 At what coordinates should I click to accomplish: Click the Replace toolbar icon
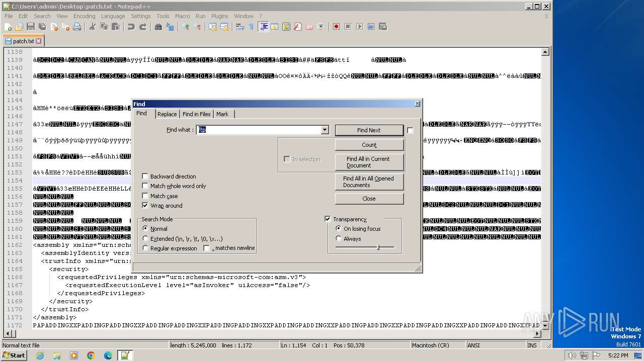[x=170, y=27]
